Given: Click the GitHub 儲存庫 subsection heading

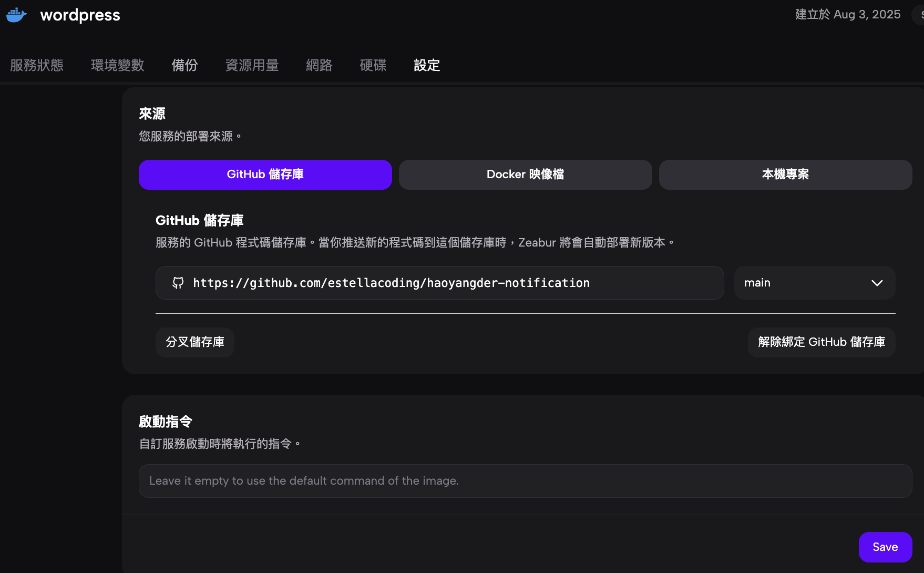Looking at the screenshot, I should click(x=200, y=220).
